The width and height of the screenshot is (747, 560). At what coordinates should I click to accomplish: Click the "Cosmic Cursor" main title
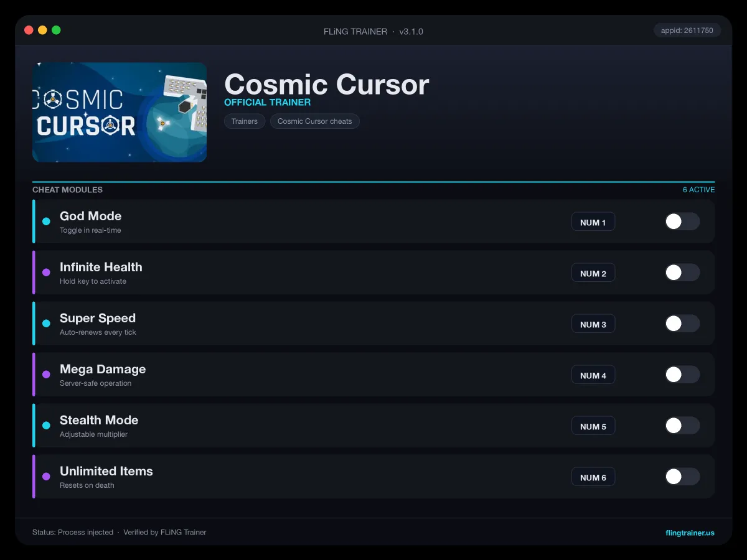pos(326,84)
